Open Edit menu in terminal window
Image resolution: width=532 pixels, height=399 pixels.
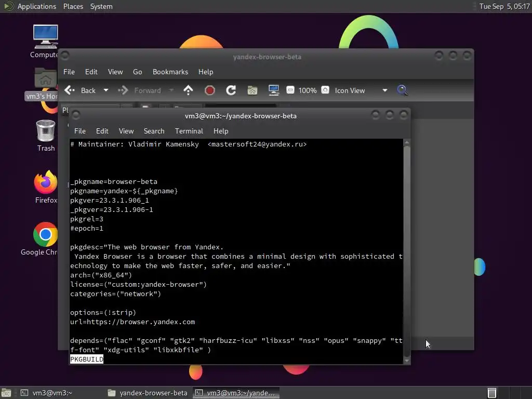click(102, 131)
